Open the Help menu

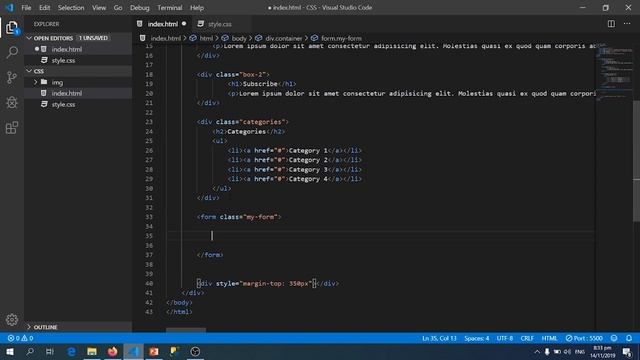pyautogui.click(x=197, y=7)
